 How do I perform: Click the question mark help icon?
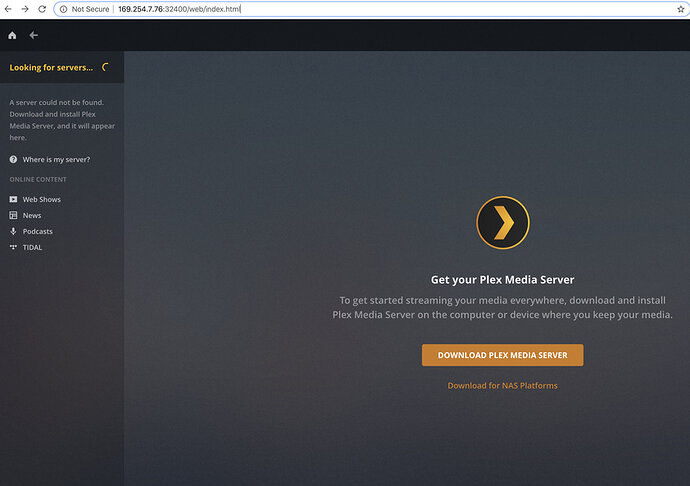pos(13,159)
